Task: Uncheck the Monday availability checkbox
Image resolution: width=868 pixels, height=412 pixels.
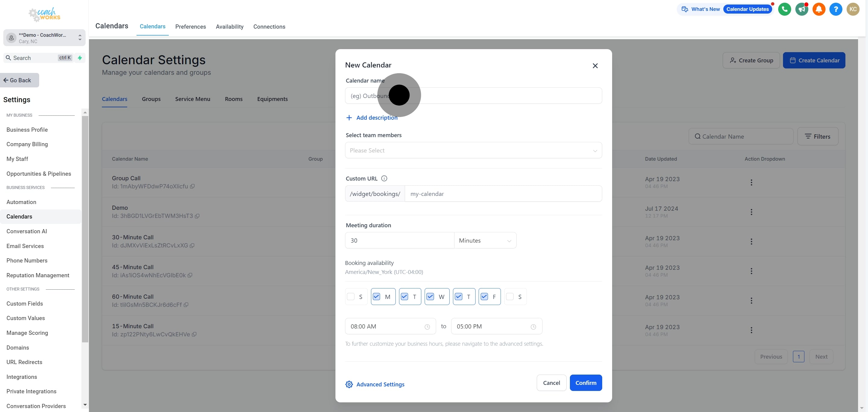Action: 376,297
